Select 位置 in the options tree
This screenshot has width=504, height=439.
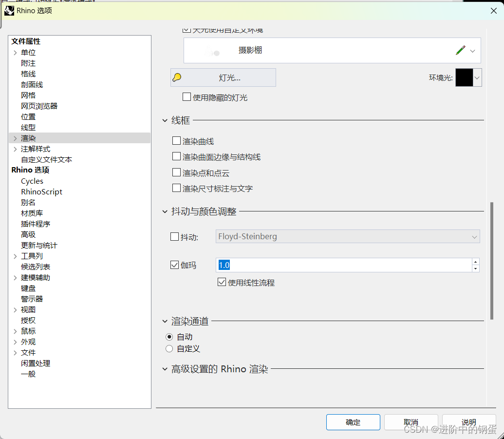[28, 117]
